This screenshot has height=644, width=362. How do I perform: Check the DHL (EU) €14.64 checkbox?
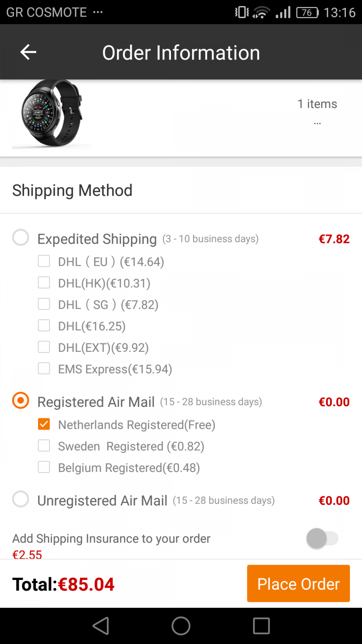pos(44,261)
